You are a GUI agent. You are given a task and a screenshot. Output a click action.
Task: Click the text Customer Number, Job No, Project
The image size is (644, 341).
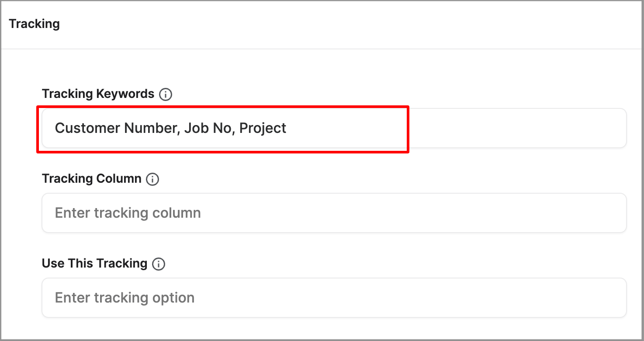click(170, 128)
